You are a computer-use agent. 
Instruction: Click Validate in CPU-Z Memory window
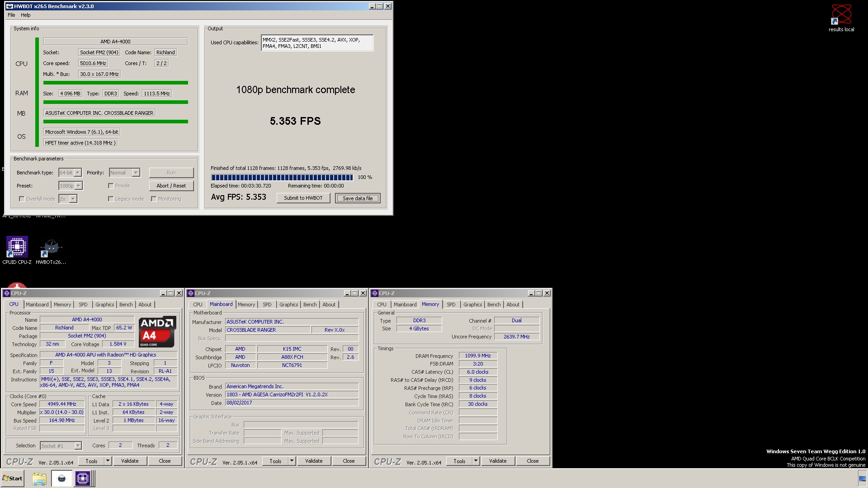coord(498,461)
